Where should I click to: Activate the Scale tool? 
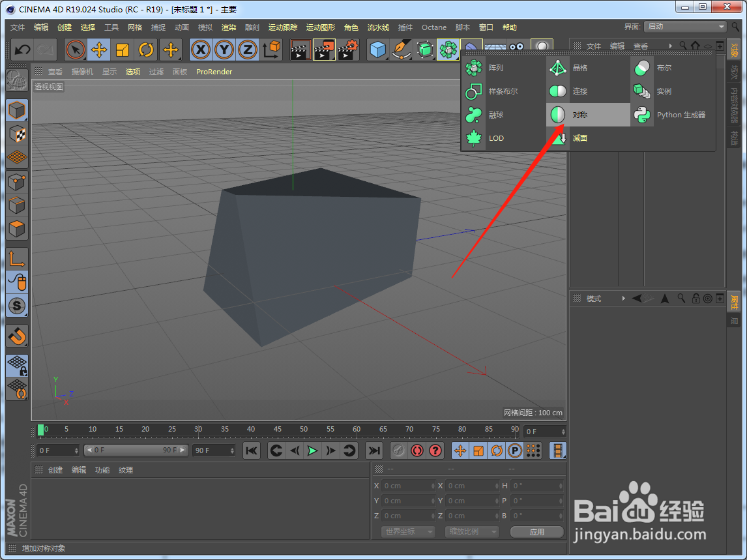pos(123,50)
